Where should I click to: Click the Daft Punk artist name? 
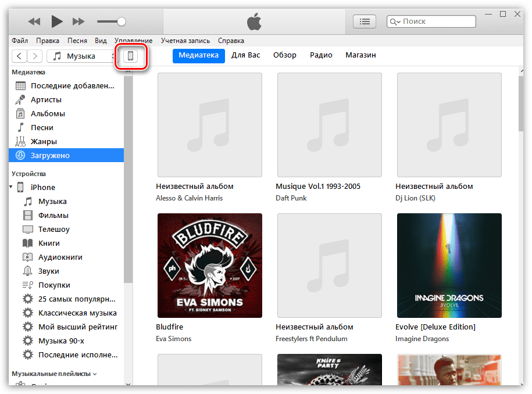pos(291,198)
